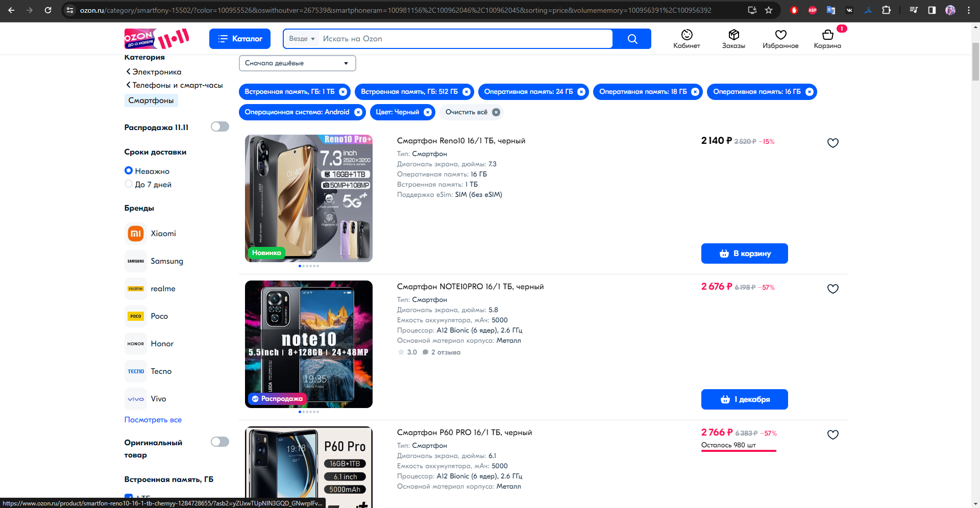Screen dimensions: 980x508
Task: Click the page vertical scrollbar
Action: (x=975, y=61)
